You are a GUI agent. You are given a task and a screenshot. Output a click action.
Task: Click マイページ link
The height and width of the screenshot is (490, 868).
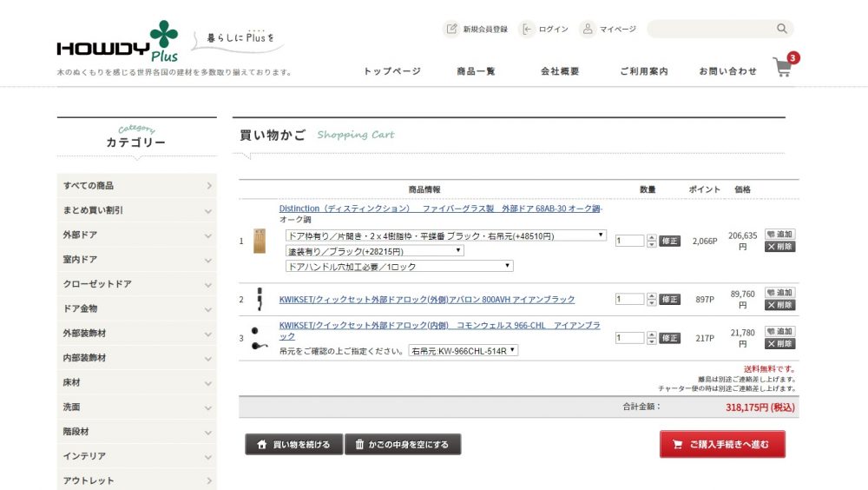point(618,29)
